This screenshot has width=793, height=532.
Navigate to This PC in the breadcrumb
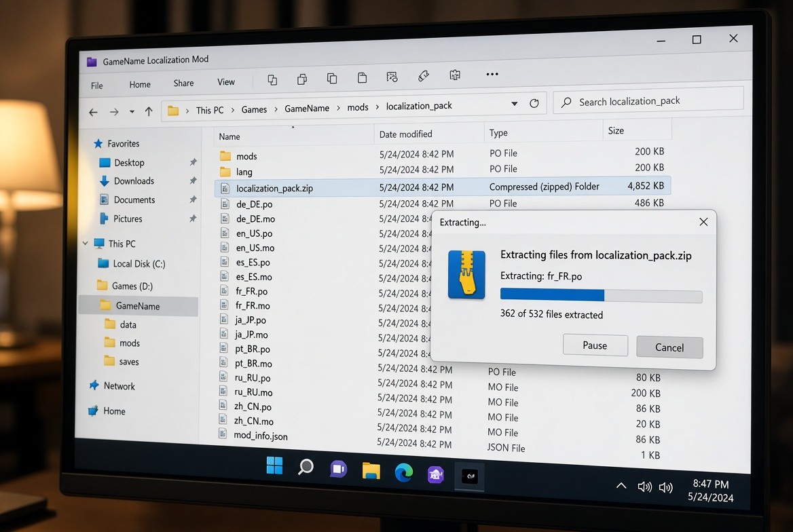tap(210, 110)
